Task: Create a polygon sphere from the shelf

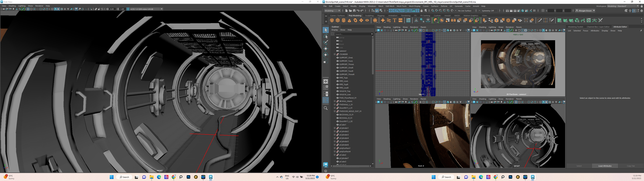Action: pyautogui.click(x=332, y=20)
